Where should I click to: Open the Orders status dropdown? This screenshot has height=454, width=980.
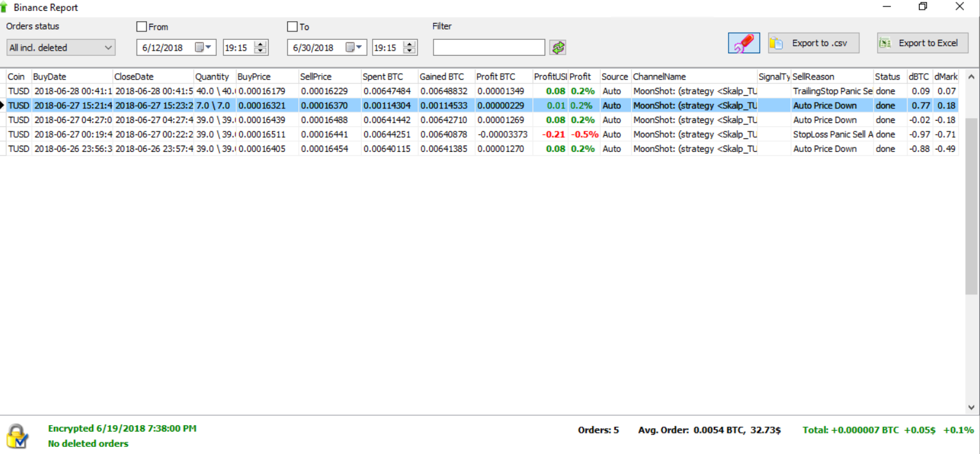tap(61, 47)
